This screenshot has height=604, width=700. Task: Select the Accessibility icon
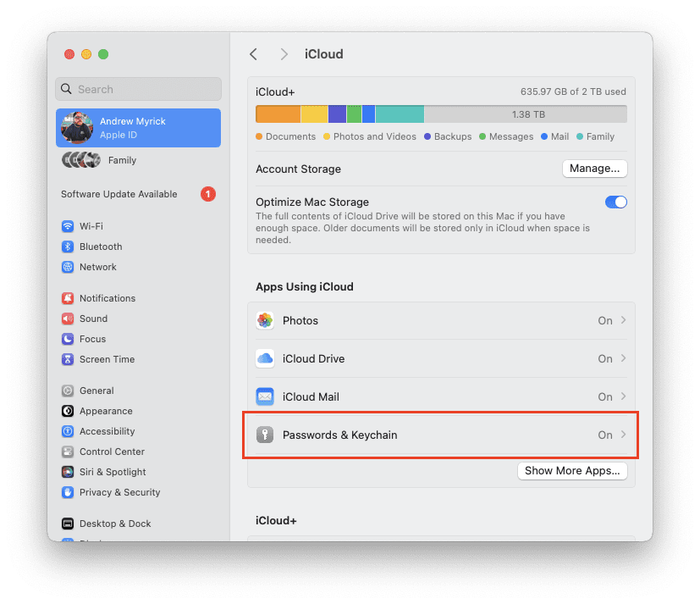coord(68,431)
